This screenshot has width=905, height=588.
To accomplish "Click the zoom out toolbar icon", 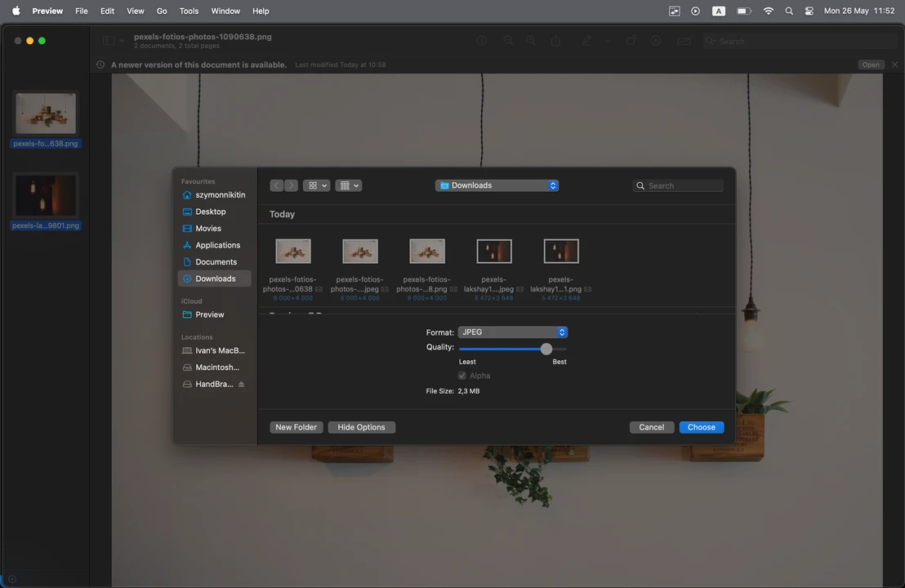I will click(508, 40).
